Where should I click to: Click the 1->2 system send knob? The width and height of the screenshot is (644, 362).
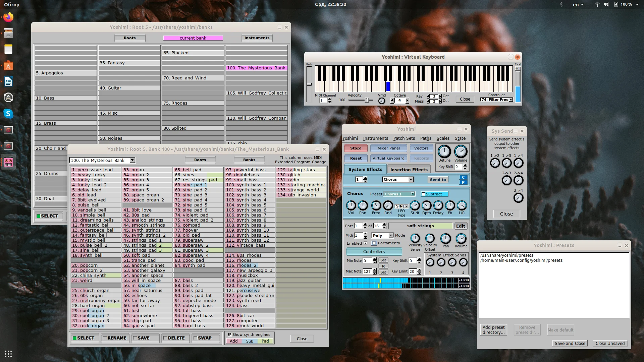(x=495, y=163)
